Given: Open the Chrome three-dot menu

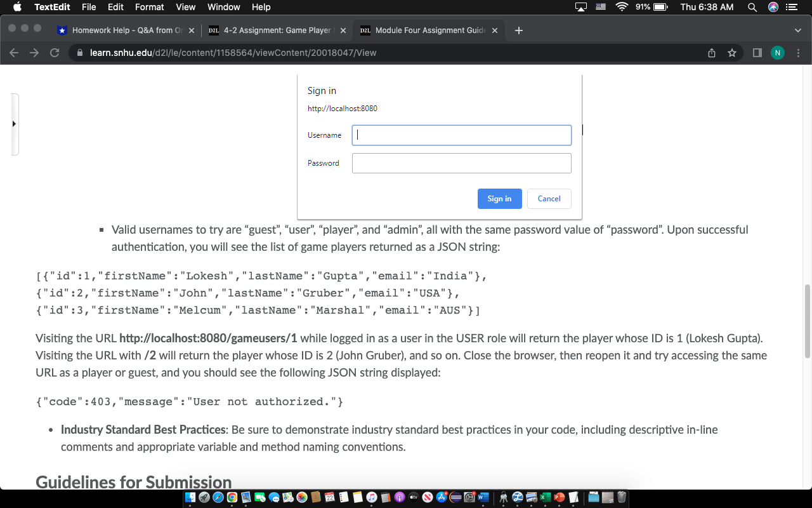Looking at the screenshot, I should (x=797, y=53).
